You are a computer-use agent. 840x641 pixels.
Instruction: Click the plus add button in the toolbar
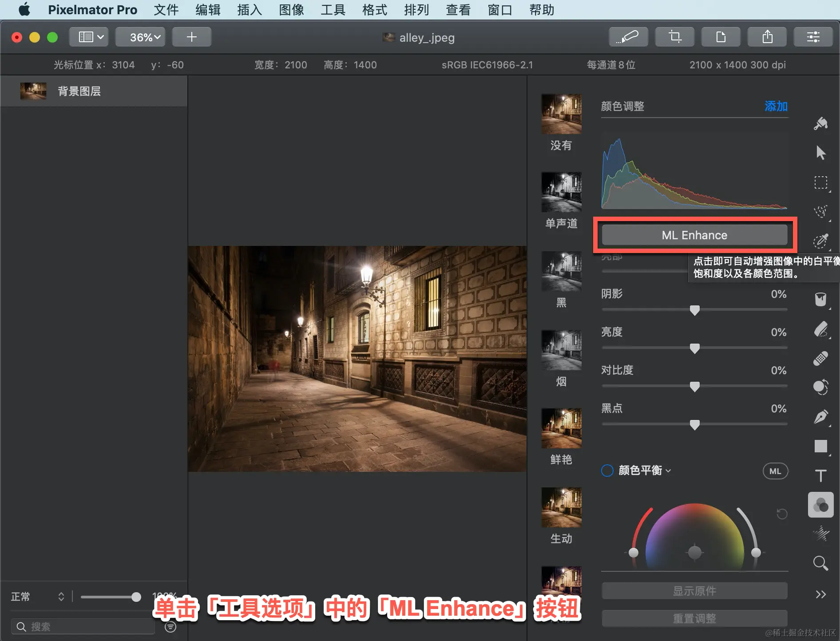pos(192,37)
